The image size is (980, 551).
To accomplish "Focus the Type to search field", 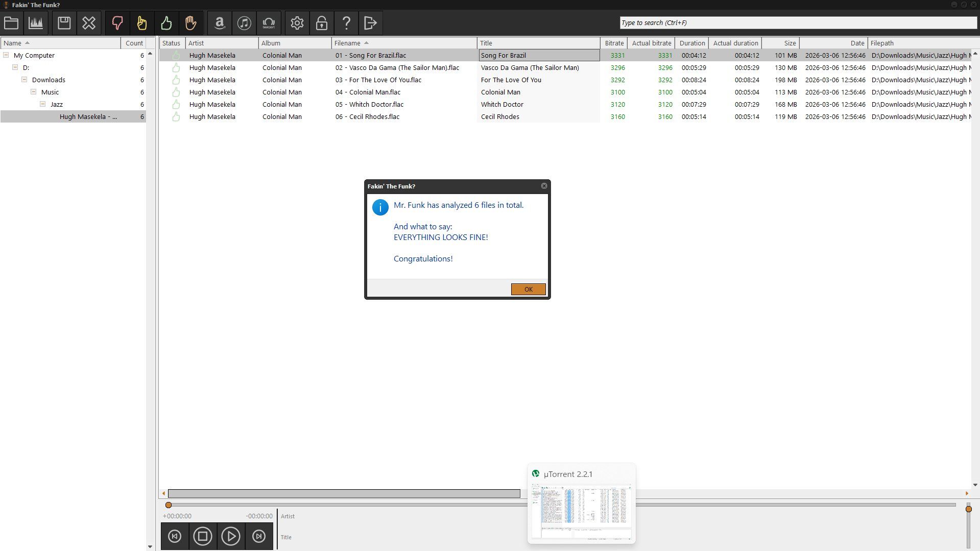I will (798, 23).
